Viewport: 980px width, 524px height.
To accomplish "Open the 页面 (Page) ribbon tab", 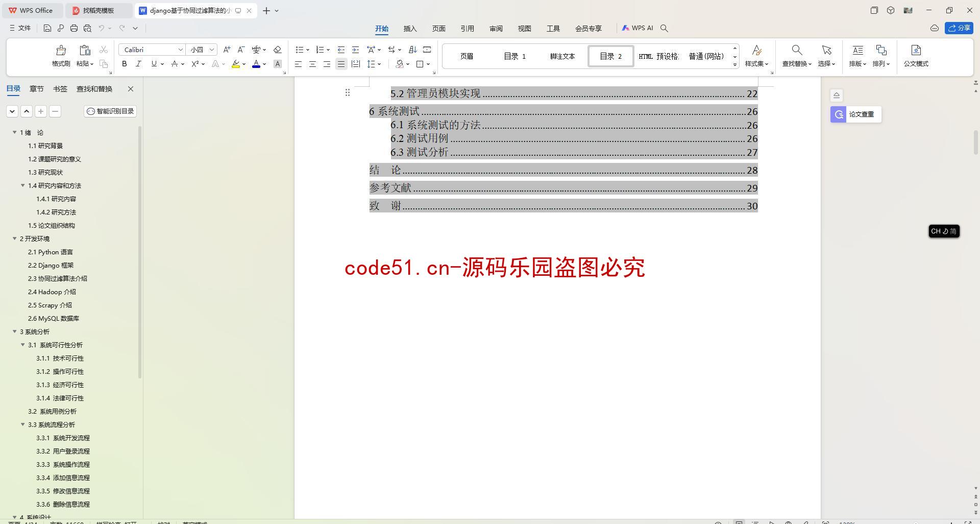I will 438,29.
